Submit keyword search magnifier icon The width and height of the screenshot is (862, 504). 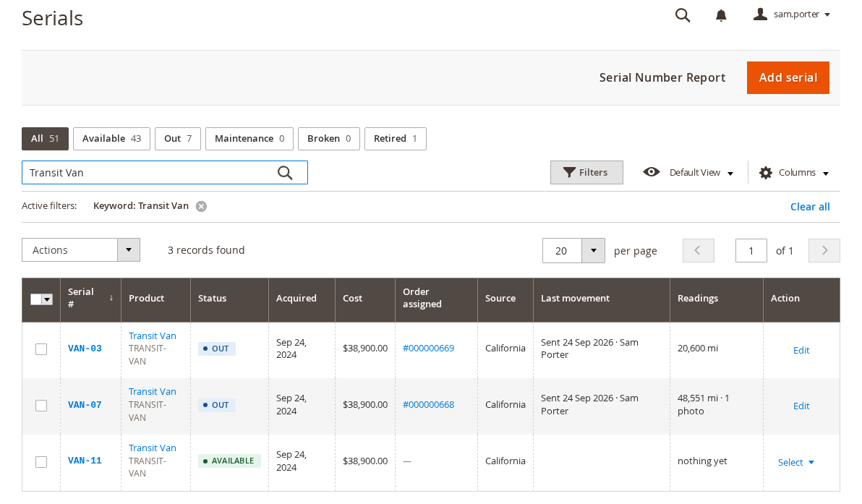click(x=285, y=173)
